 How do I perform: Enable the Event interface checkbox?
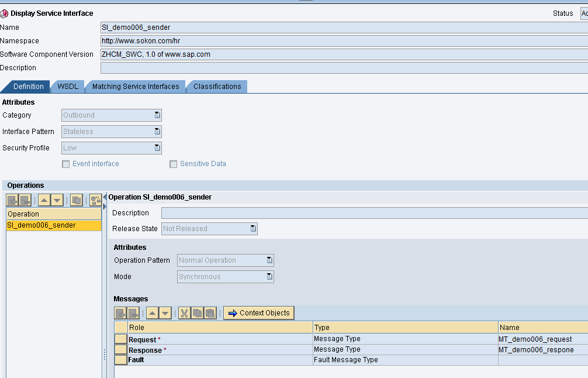tap(65, 164)
